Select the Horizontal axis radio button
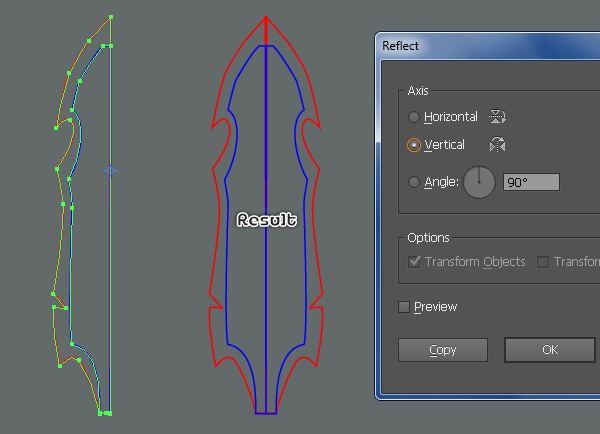 414,117
